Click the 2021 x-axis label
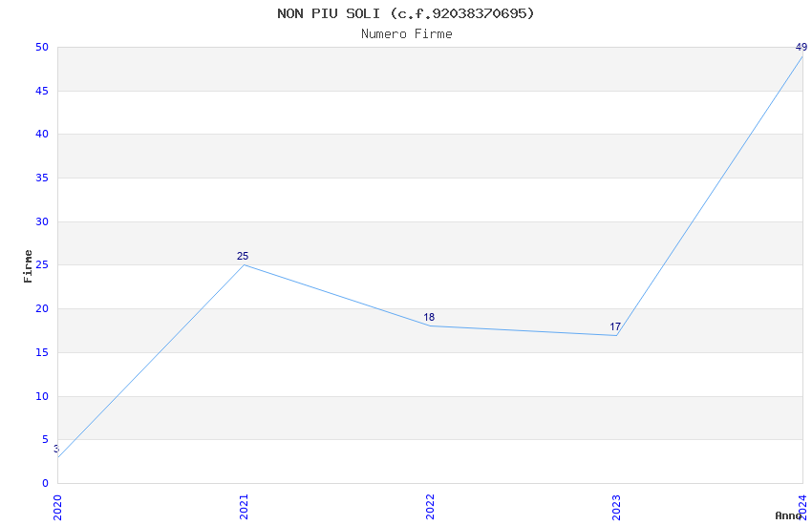This screenshot has height=525, width=812. click(x=244, y=504)
